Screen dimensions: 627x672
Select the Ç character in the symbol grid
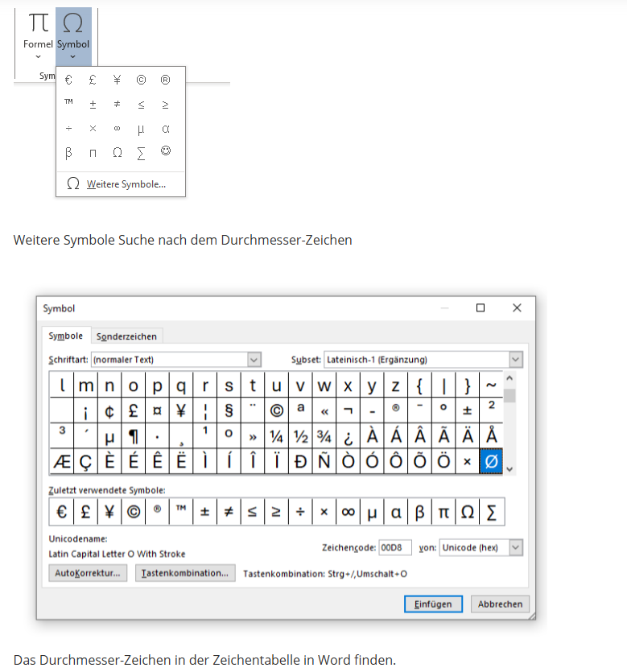85,461
